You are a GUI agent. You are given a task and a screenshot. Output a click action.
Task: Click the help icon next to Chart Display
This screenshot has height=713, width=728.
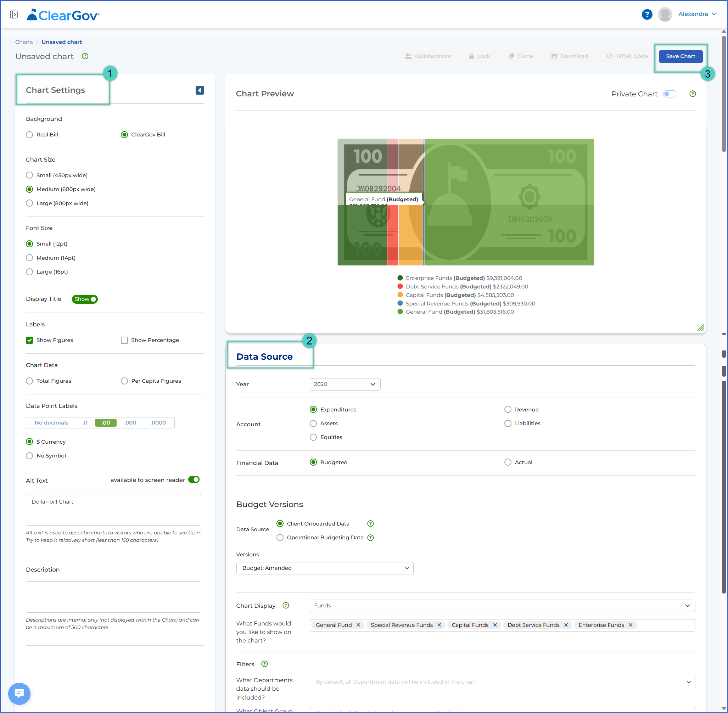tap(286, 606)
